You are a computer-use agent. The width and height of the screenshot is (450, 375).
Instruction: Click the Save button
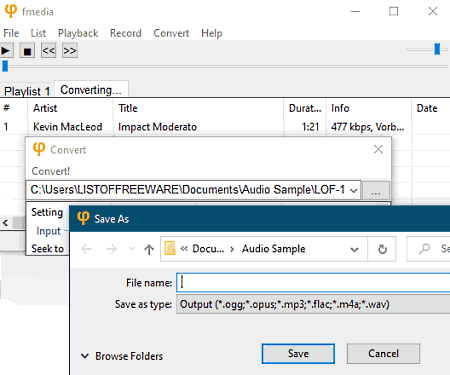pyautogui.click(x=298, y=354)
